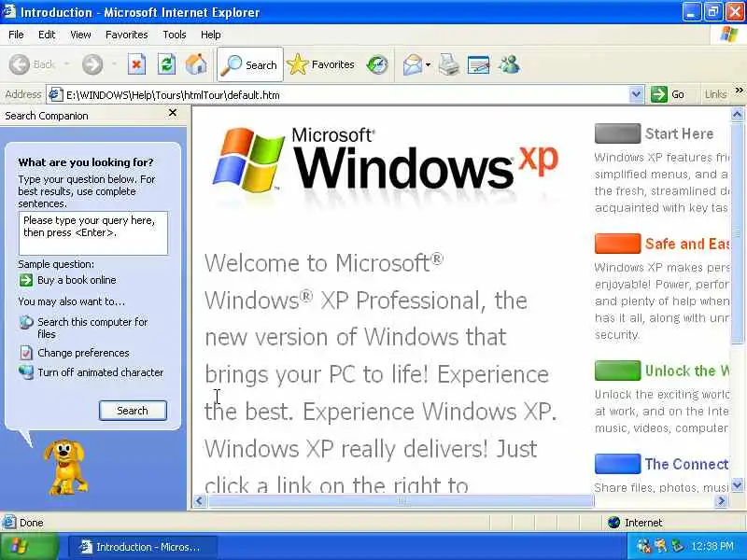This screenshot has width=747, height=560.
Task: Open the Tools menu
Action: [x=175, y=35]
